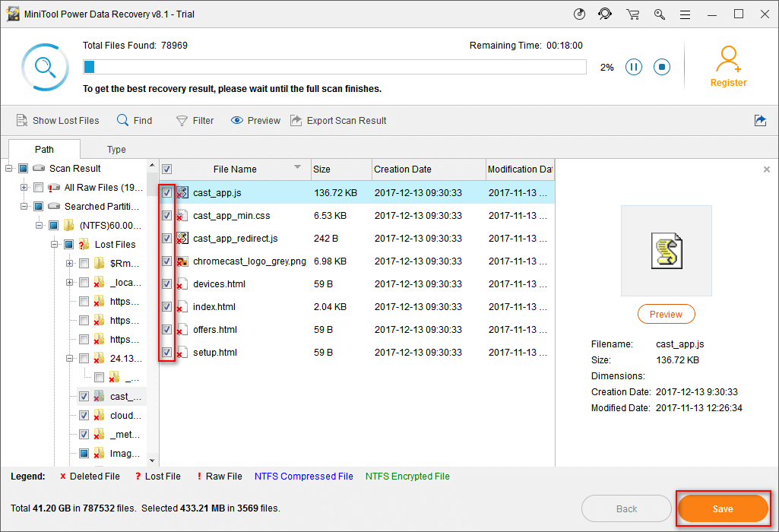The height and width of the screenshot is (532, 779).
Task: Stop the scan with the stop icon
Action: tap(662, 68)
